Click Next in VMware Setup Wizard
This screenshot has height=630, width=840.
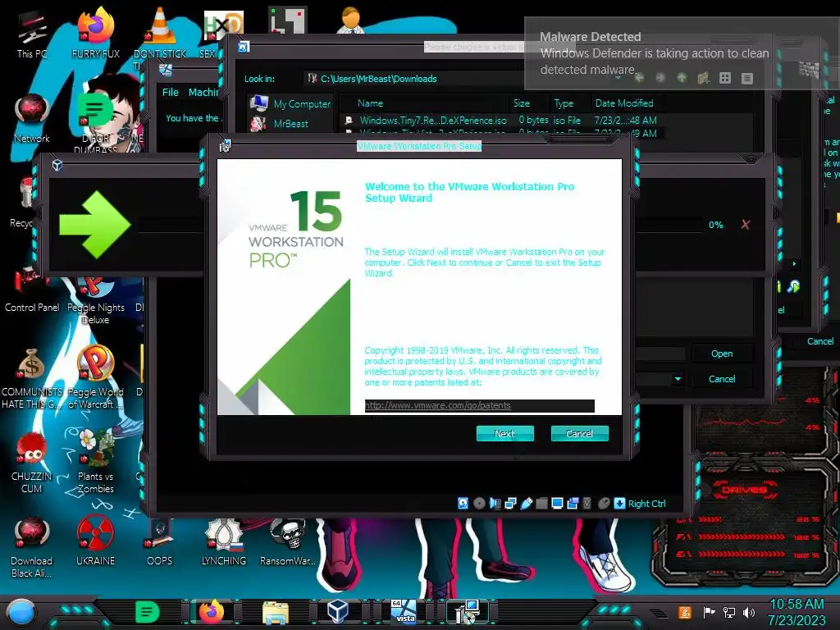coord(504,433)
